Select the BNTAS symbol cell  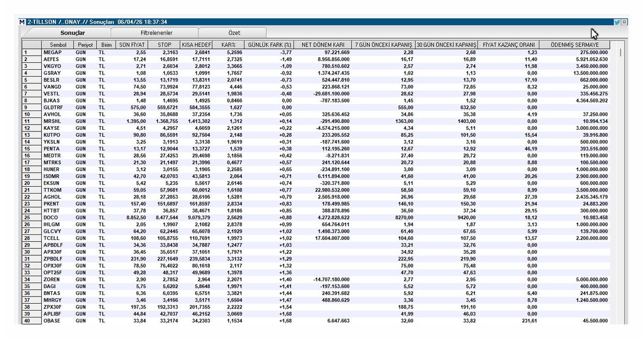point(58,293)
